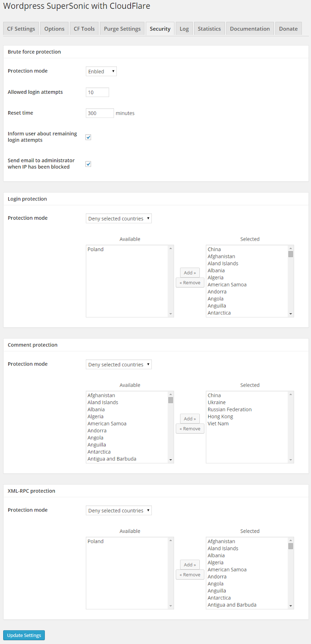This screenshot has width=311, height=644.
Task: Toggle inform user about remaining login attempts
Action: pos(88,137)
